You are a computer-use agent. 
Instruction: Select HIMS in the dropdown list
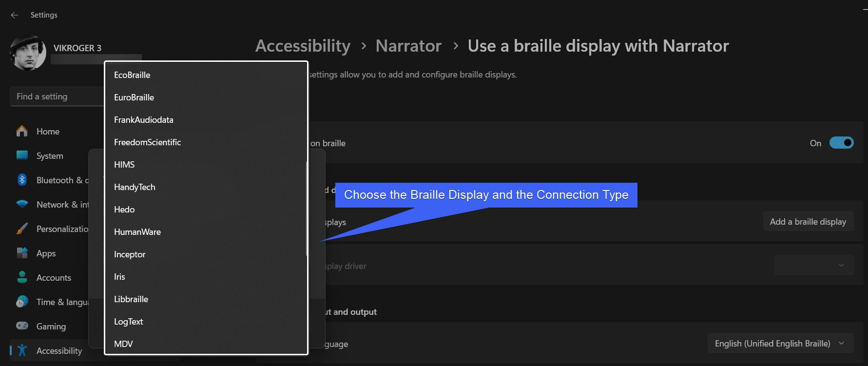click(206, 165)
